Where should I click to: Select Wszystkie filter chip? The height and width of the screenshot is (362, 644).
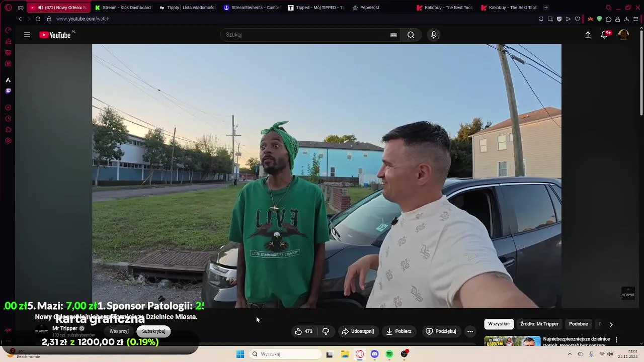click(x=499, y=324)
